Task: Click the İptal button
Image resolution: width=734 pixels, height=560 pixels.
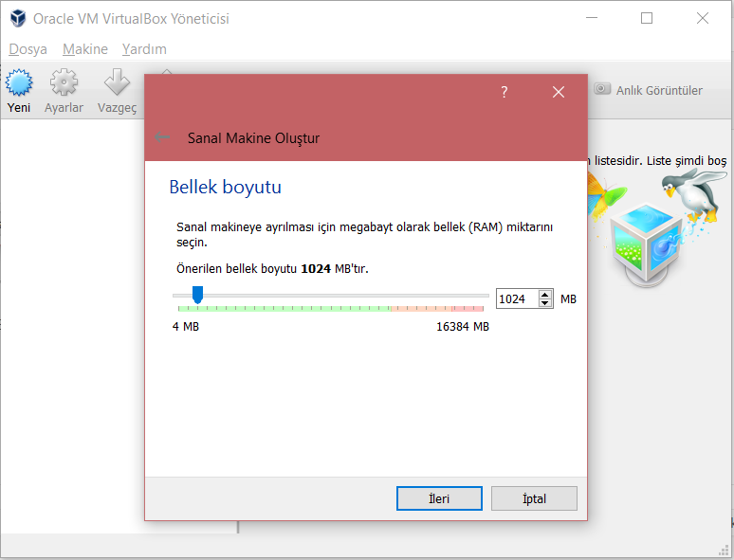Action: click(x=534, y=498)
